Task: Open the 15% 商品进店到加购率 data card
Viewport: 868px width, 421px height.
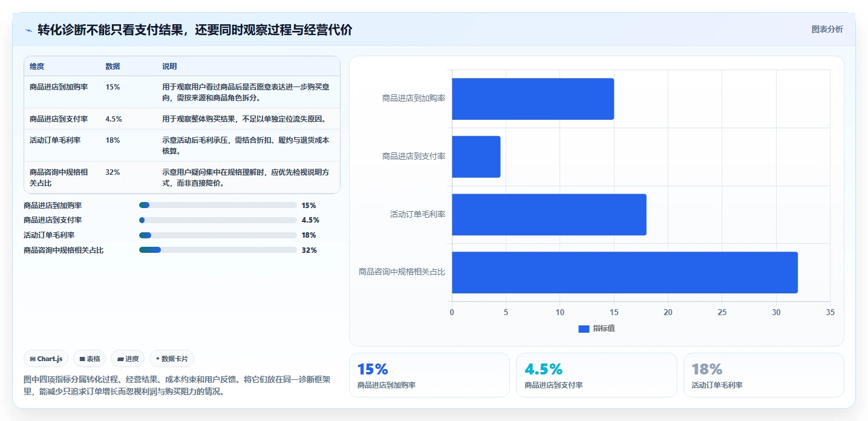Action: click(429, 375)
